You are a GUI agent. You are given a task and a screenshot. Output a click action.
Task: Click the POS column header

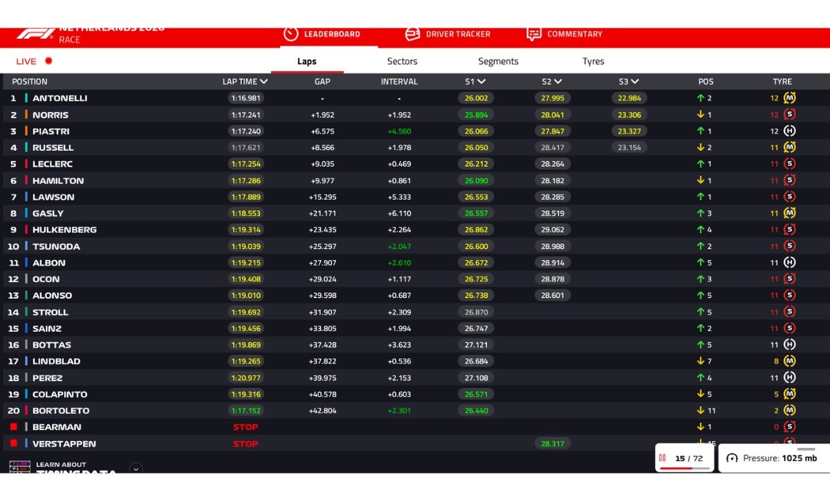point(705,82)
